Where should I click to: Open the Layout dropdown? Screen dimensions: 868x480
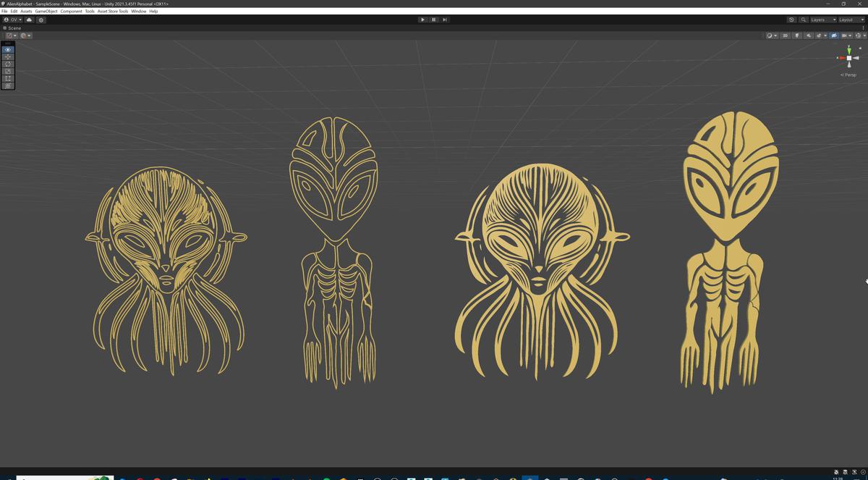coord(849,20)
